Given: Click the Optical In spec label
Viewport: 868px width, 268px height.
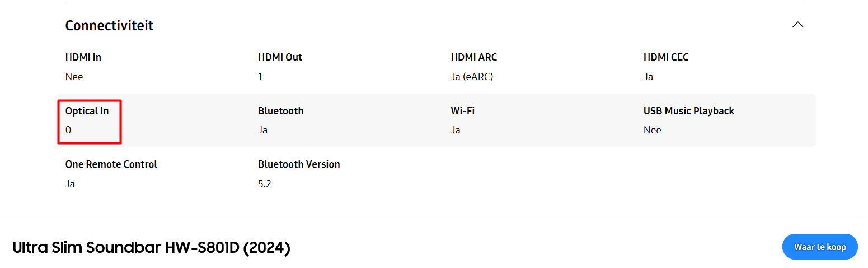Looking at the screenshot, I should pyautogui.click(x=87, y=111).
